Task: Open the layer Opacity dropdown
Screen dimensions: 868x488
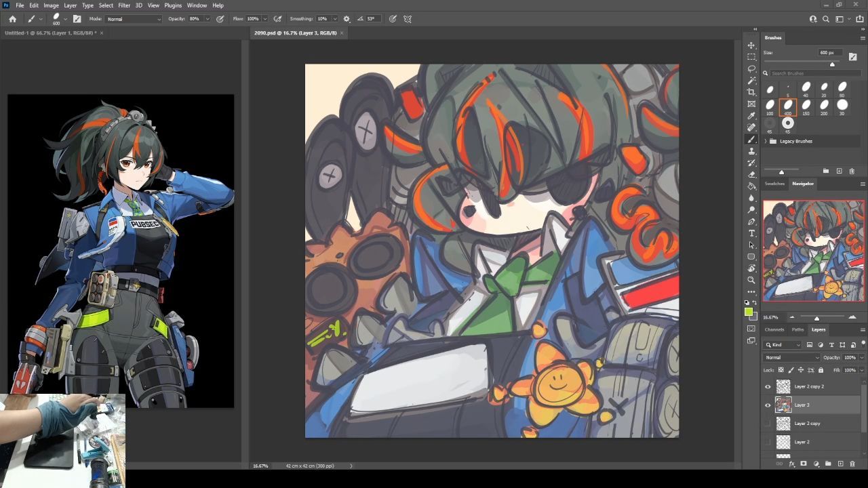Action: click(x=861, y=357)
